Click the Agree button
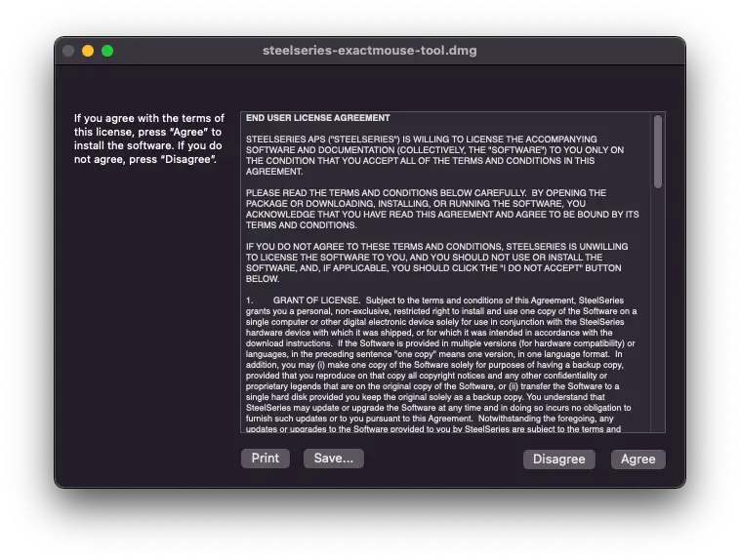 click(637, 460)
